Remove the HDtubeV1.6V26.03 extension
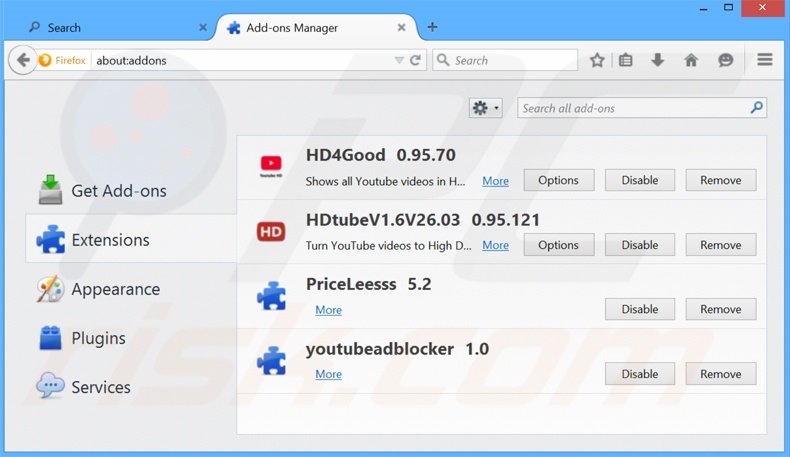This screenshot has height=457, width=790. [x=721, y=245]
